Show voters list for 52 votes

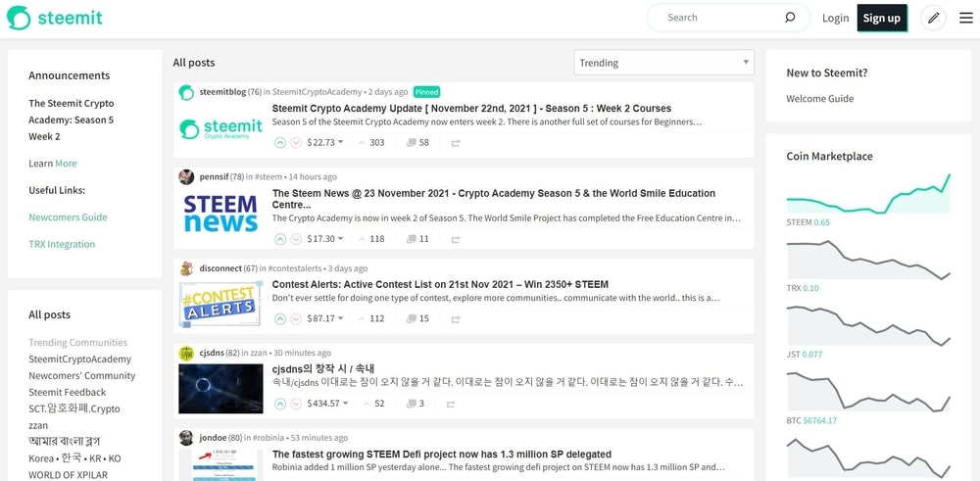373,404
